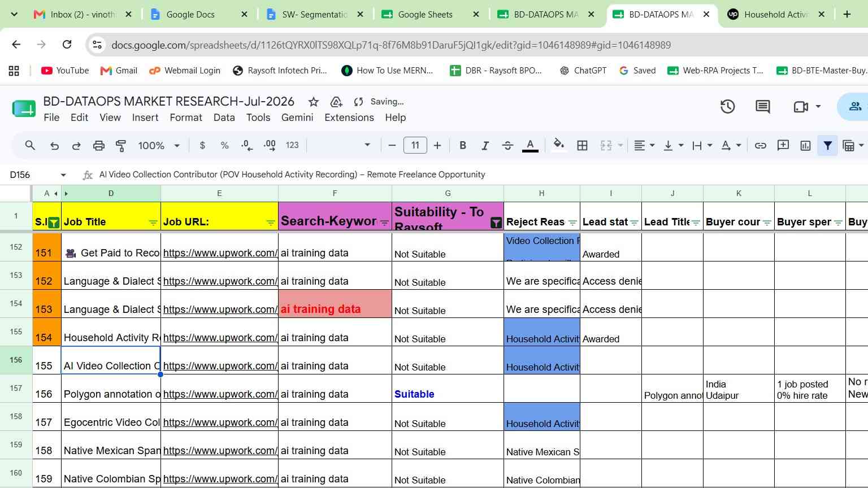Click the ChatGPT bookmark
Viewport: 868px width, 488px height.
click(x=583, y=71)
